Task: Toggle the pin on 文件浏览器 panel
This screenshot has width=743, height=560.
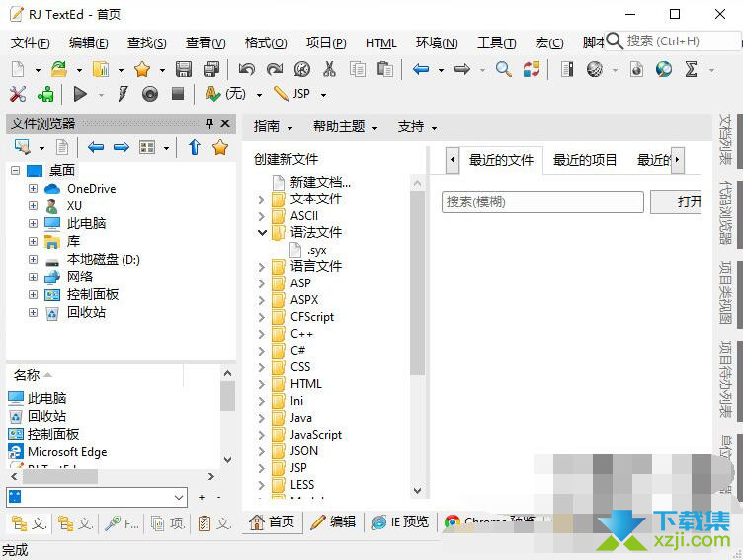Action: [x=209, y=123]
